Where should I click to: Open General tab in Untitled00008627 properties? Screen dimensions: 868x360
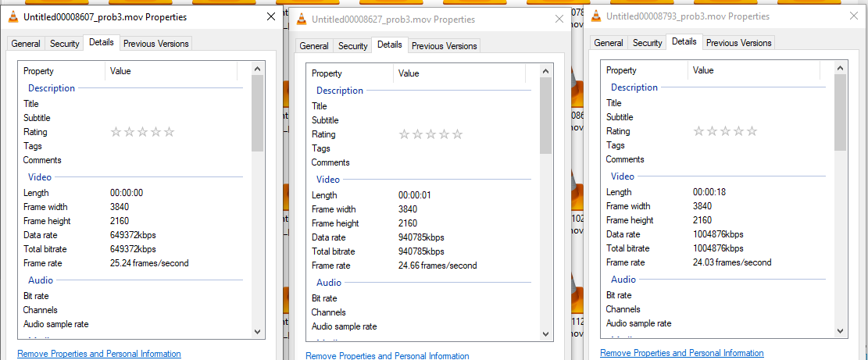(x=314, y=46)
